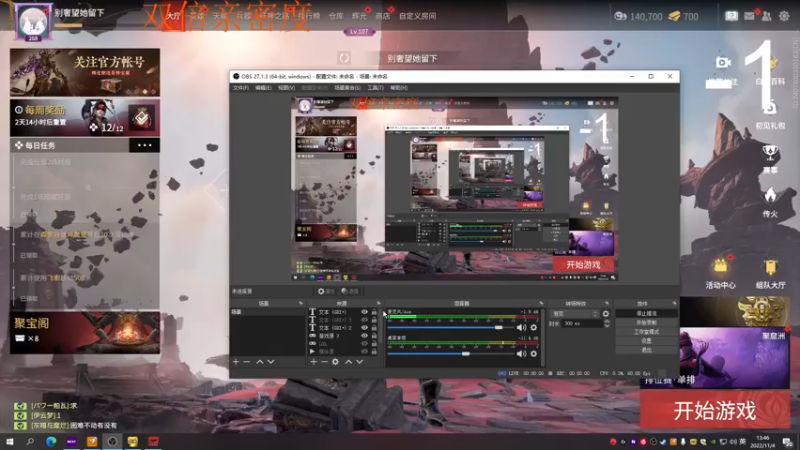Click 工作室模式 studio mode in OBS controls

pyautogui.click(x=646, y=332)
